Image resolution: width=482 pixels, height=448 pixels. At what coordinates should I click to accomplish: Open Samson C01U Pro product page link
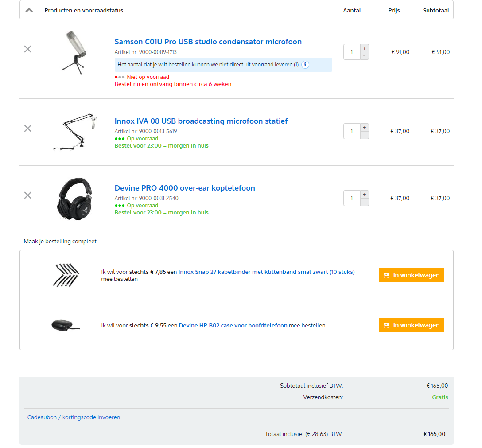208,42
